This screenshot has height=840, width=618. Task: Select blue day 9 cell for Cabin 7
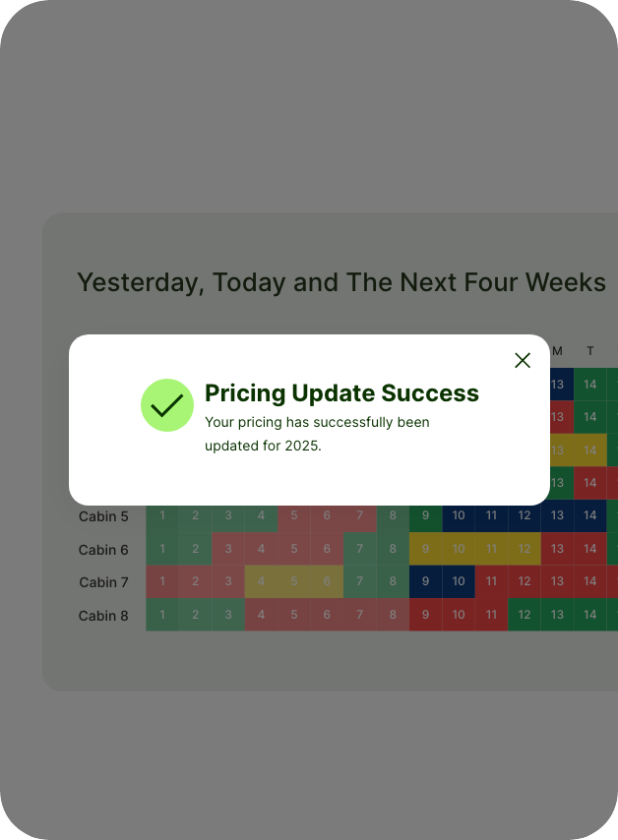(x=425, y=582)
